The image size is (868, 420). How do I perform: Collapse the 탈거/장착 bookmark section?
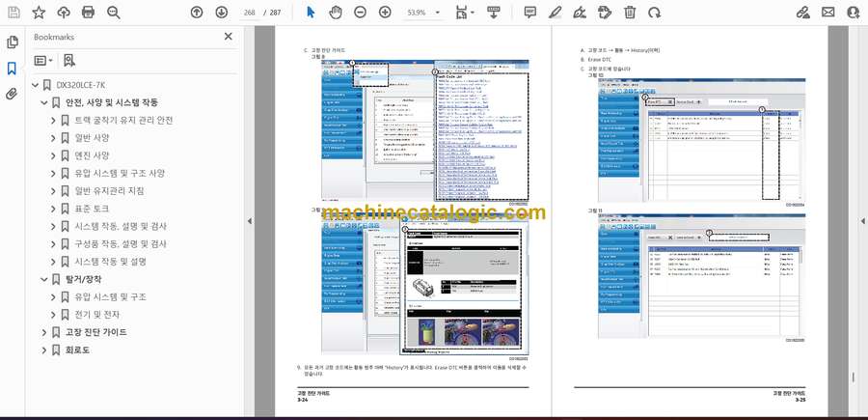44,279
